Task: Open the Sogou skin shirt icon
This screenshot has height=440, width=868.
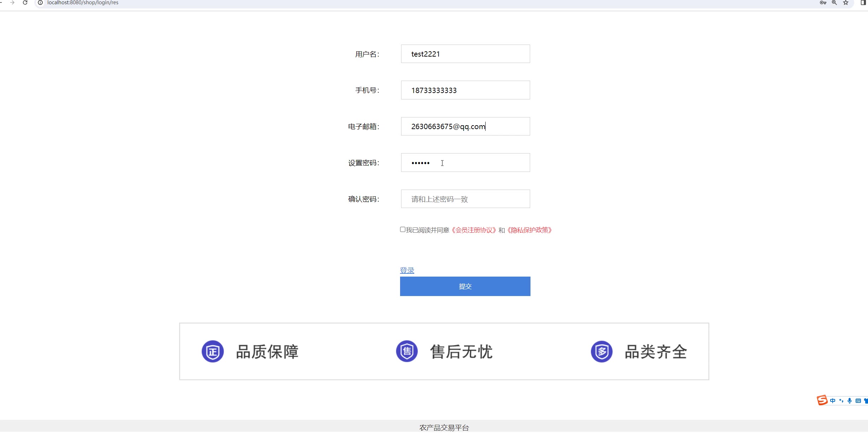Action: [866, 401]
